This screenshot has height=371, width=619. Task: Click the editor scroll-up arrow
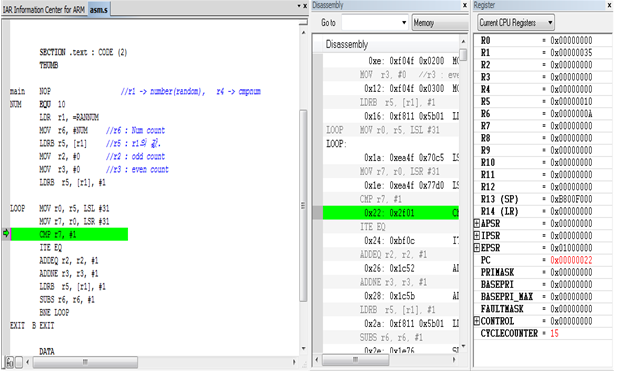(303, 32)
